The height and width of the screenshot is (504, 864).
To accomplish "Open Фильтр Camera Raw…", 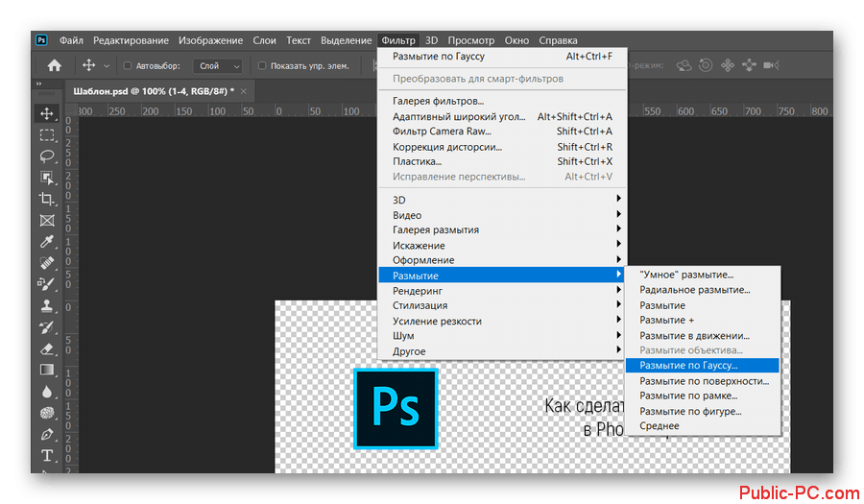I will coord(502,132).
